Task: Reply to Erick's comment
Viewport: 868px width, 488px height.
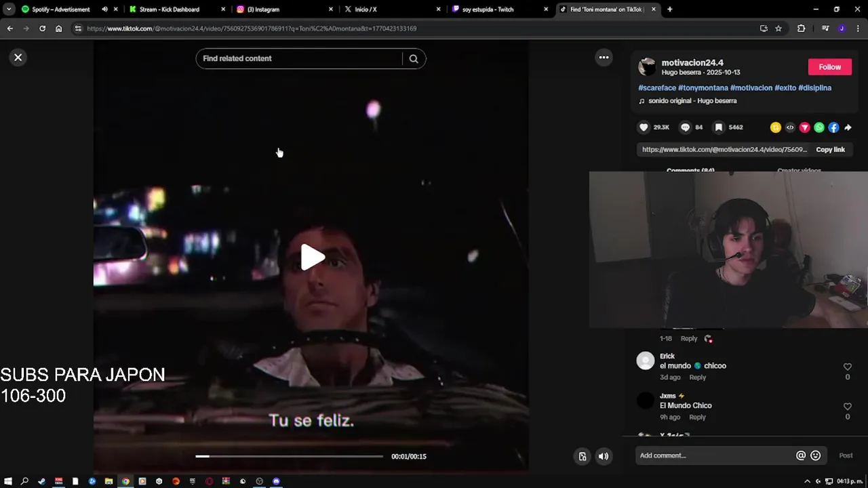Action: coord(697,378)
